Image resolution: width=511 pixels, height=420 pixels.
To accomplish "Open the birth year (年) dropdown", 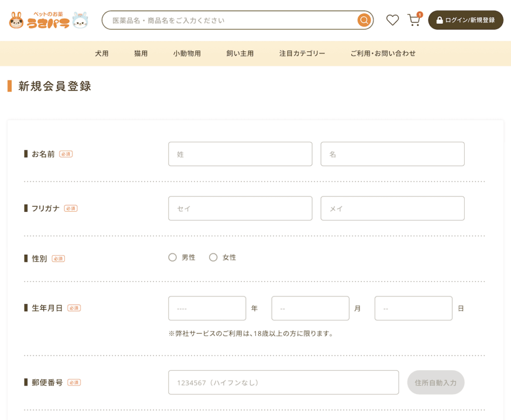I will pyautogui.click(x=207, y=308).
